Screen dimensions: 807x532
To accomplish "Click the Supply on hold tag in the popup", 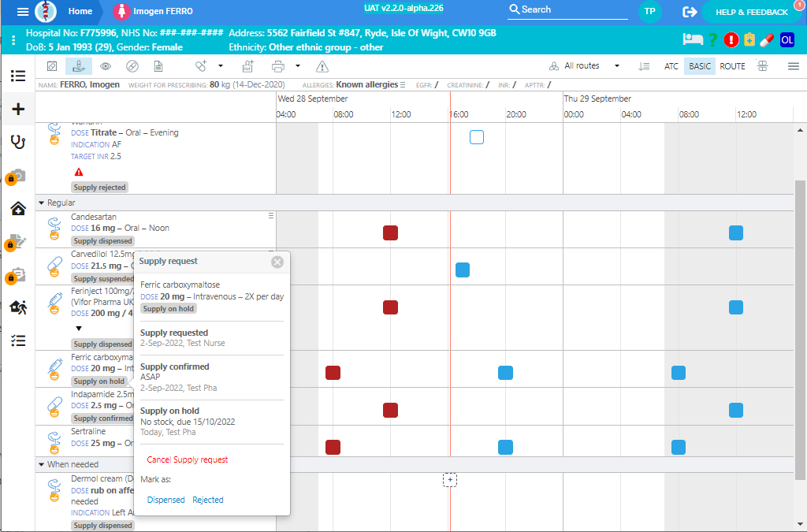I will coord(169,309).
